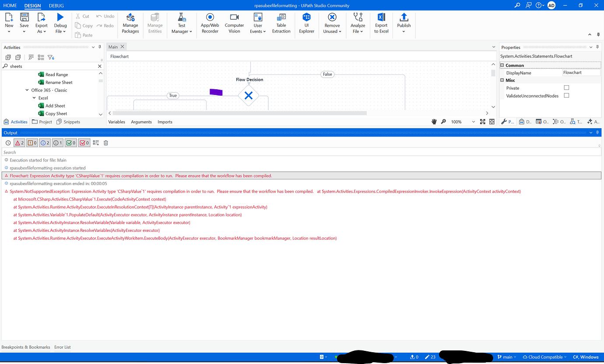604x364 pixels.
Task: Select the Copy Sheet activity
Action: coord(56,113)
